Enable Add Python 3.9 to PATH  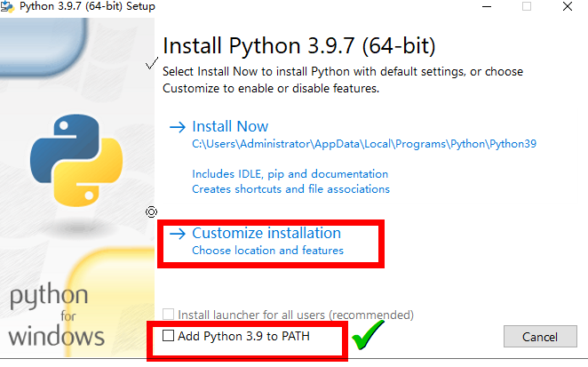pyautogui.click(x=169, y=337)
